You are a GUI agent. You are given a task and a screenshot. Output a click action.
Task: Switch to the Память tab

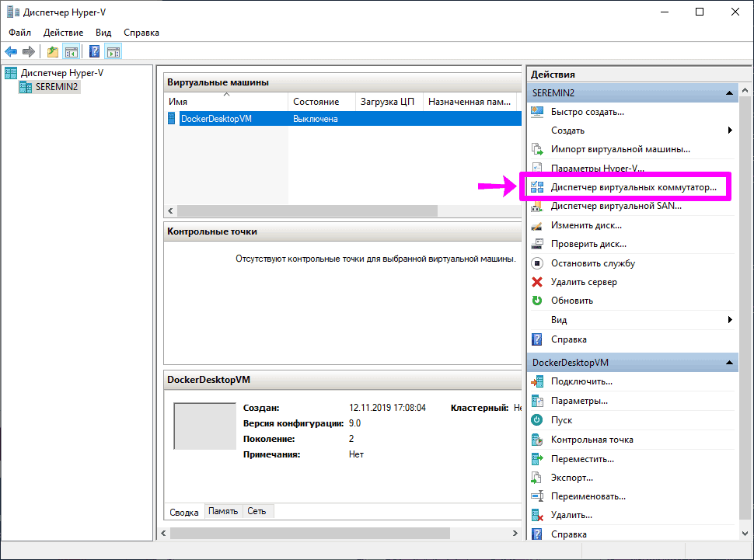(223, 511)
